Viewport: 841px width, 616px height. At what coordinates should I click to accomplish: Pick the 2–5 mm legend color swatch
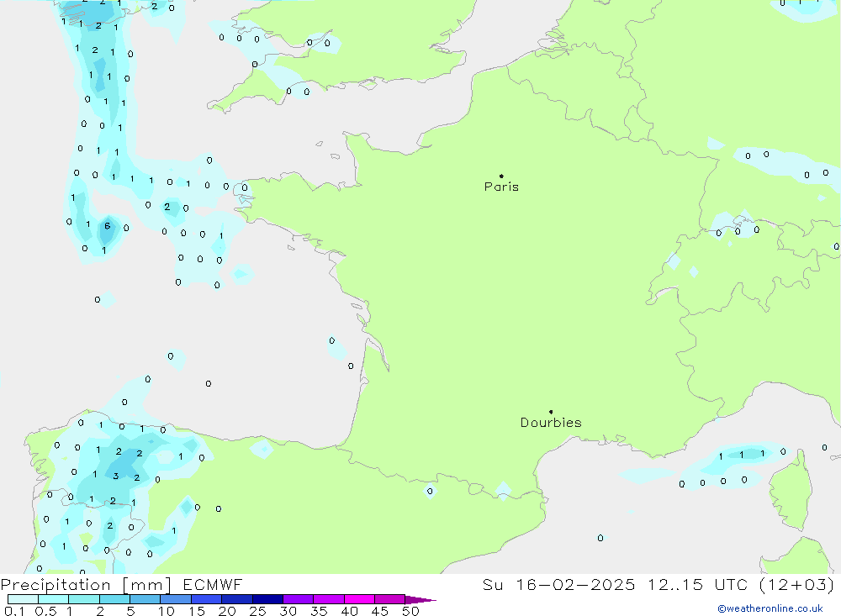[114, 599]
